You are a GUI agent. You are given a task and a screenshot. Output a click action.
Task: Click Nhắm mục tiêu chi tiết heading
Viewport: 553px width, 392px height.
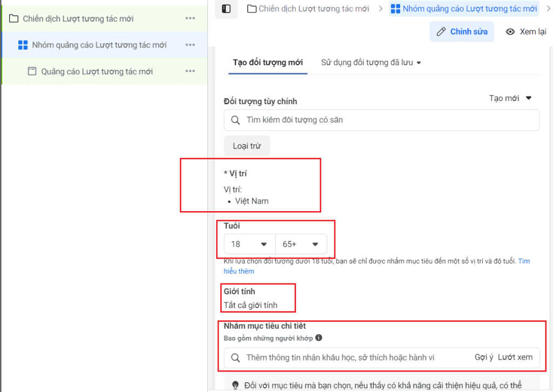265,326
